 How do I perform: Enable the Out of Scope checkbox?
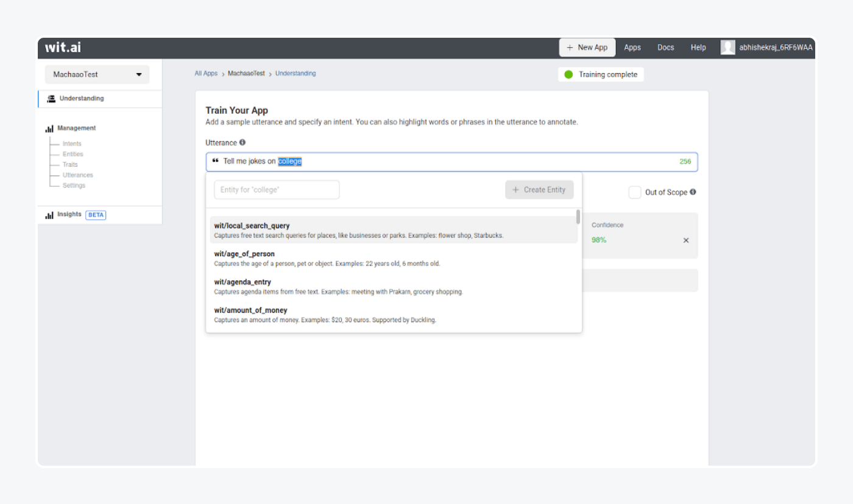pos(635,192)
